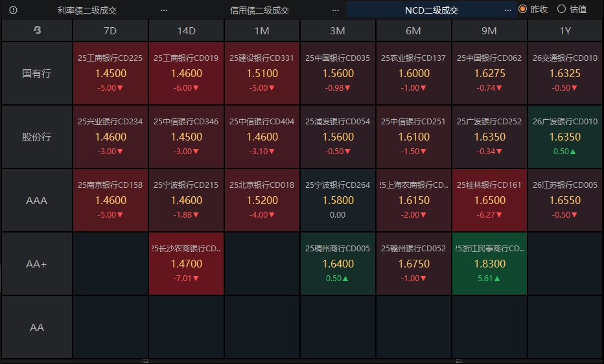Screen dimensions: 604x364
Task: Open the 浙江民泰商行CD cell at 1.8300
Action: click(x=489, y=264)
